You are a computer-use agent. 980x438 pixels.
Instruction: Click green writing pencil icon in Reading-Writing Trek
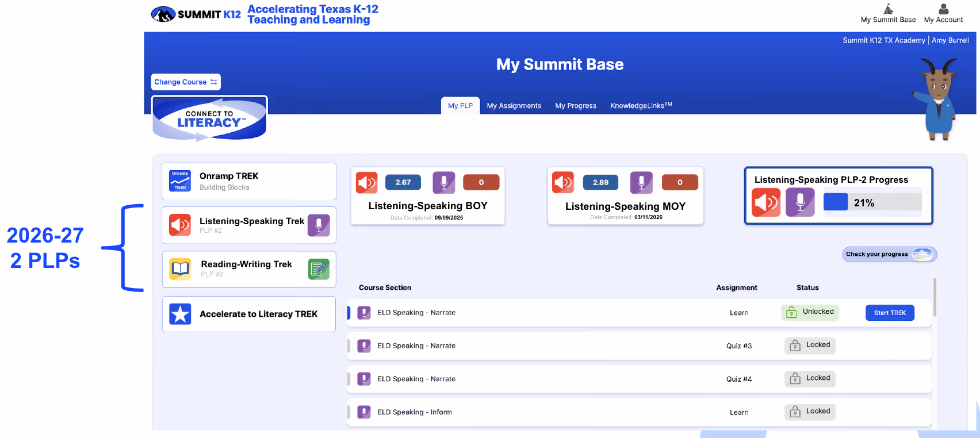[319, 269]
